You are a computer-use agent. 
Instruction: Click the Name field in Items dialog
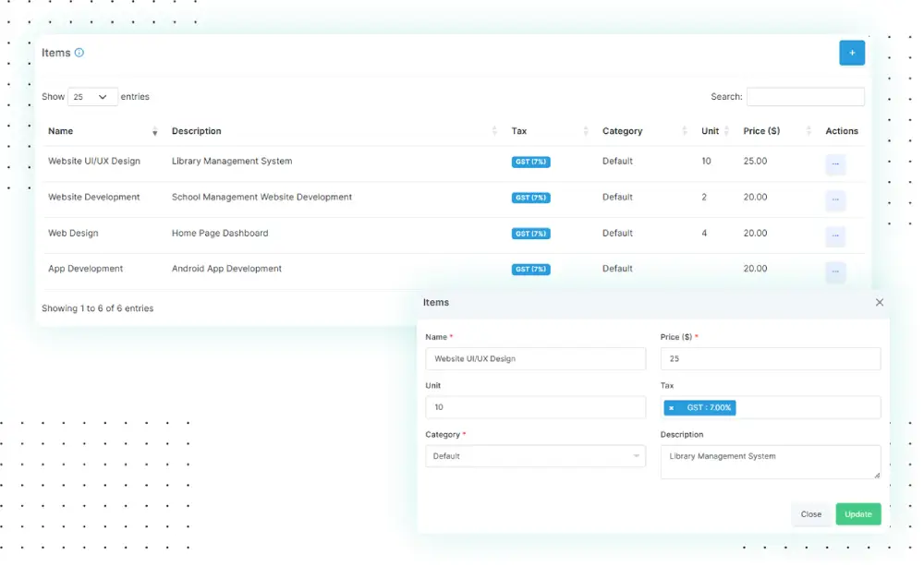535,359
